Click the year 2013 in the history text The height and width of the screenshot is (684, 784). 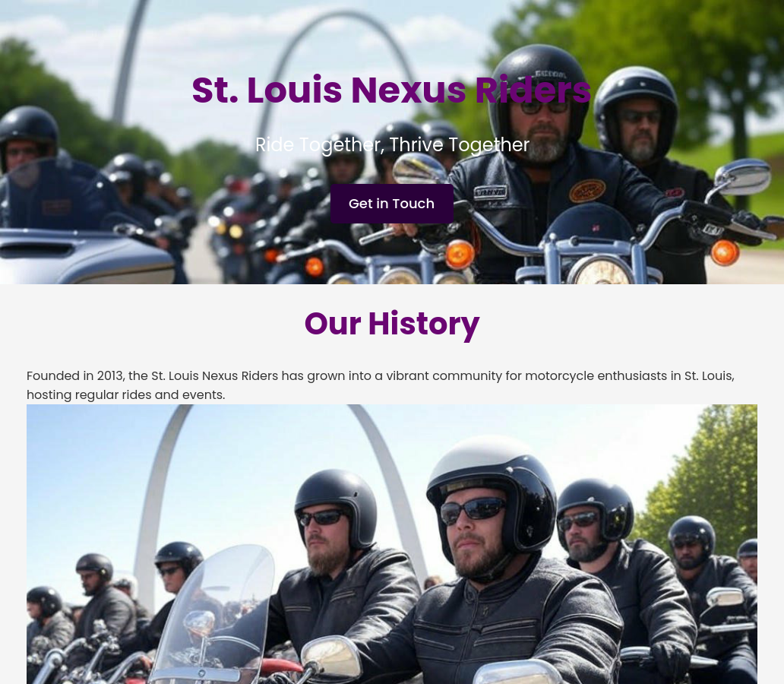point(110,375)
